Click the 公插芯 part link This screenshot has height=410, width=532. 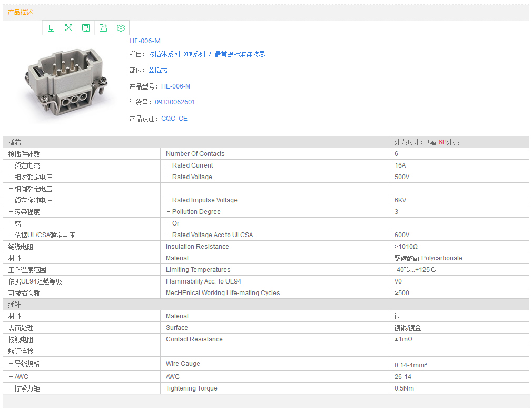point(158,70)
